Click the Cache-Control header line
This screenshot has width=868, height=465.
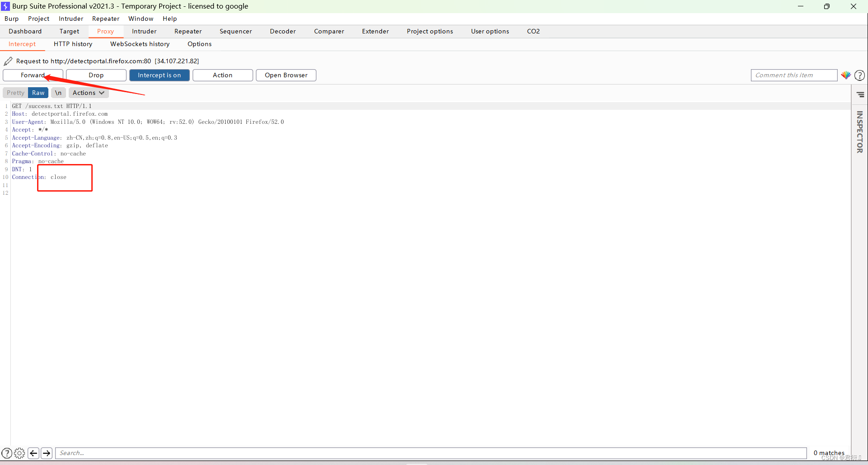coord(49,154)
